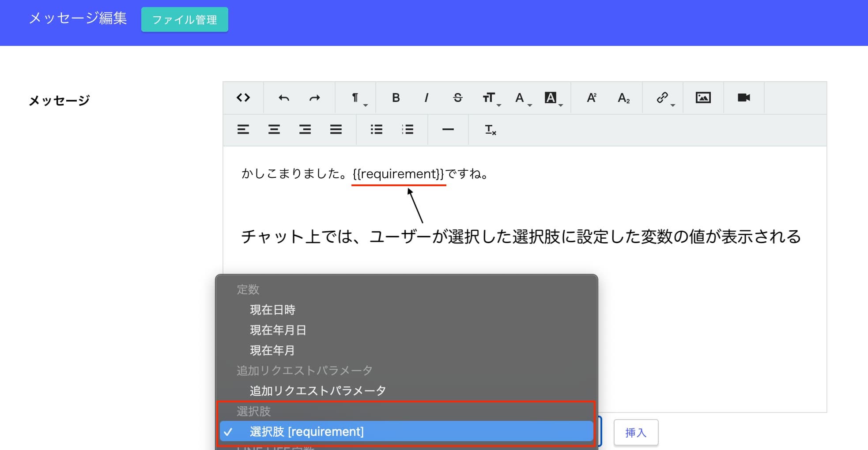Redo the last edit
This screenshot has width=868, height=450.
(314, 97)
